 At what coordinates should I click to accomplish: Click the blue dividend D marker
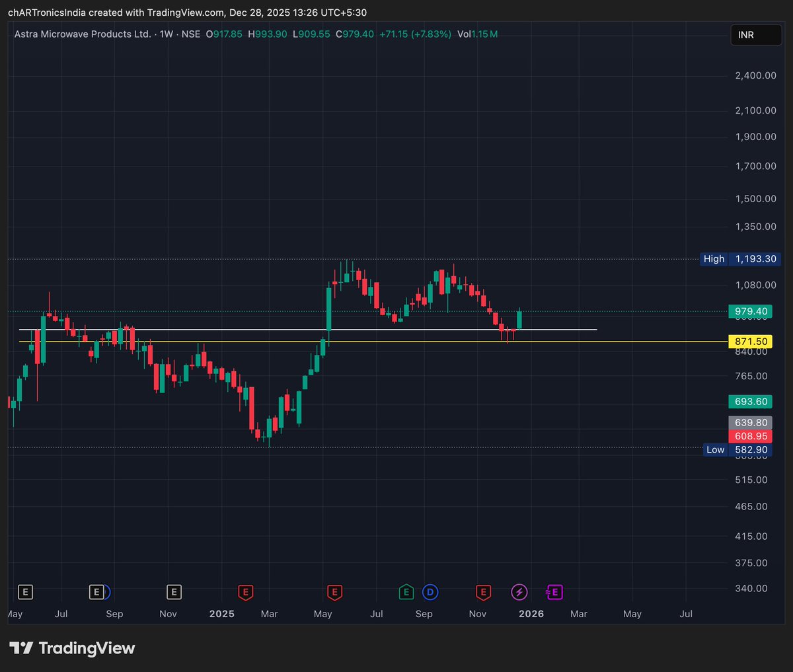coord(430,592)
